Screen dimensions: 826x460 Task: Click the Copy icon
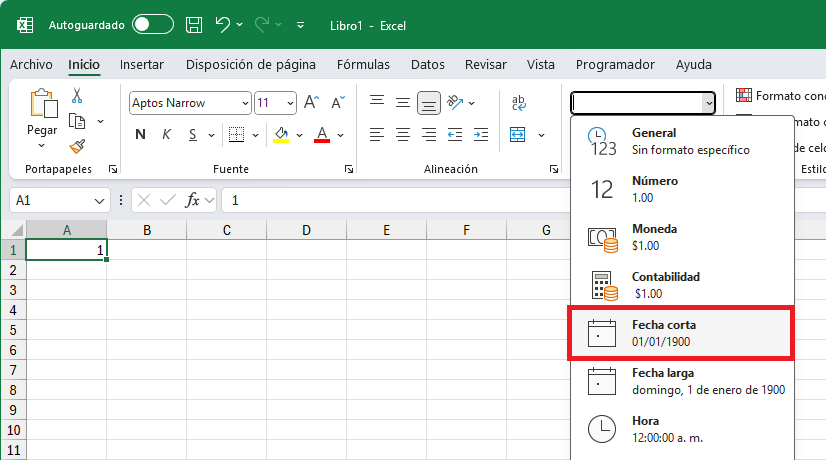tap(77, 121)
